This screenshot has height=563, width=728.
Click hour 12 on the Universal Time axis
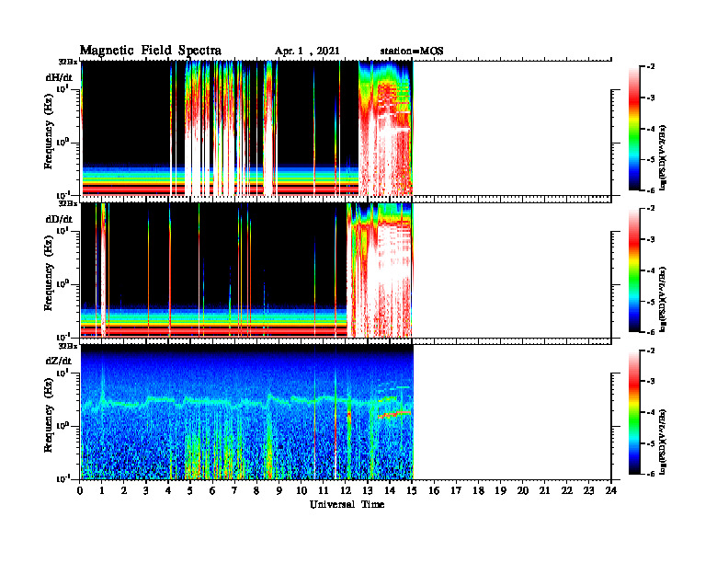click(346, 490)
